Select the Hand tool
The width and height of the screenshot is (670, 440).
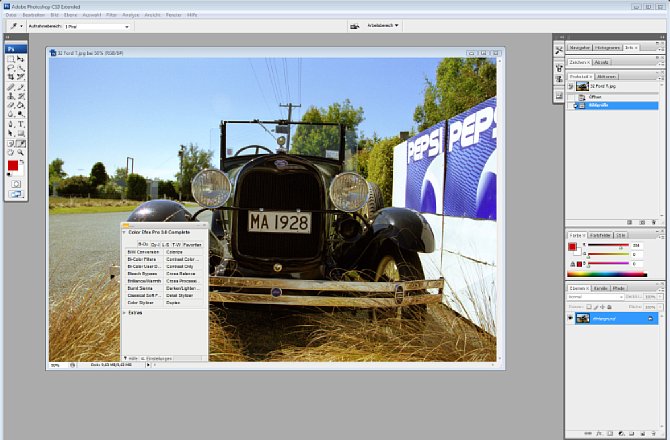coord(11,153)
